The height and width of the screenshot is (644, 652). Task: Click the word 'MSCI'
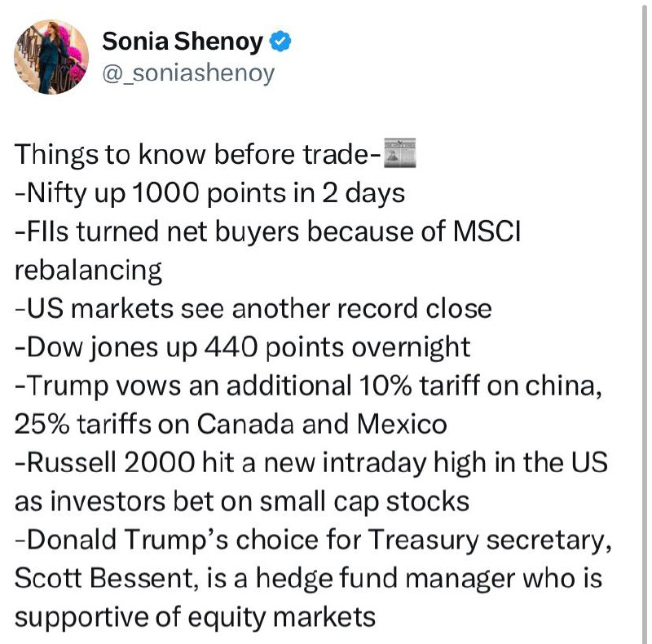click(487, 232)
